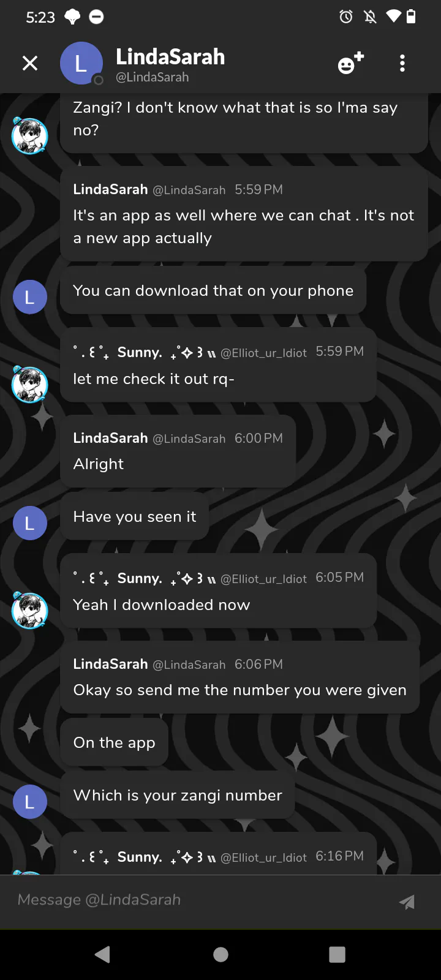The height and width of the screenshot is (980, 441).
Task: Open the add friend smiley-plus icon
Action: (x=351, y=63)
